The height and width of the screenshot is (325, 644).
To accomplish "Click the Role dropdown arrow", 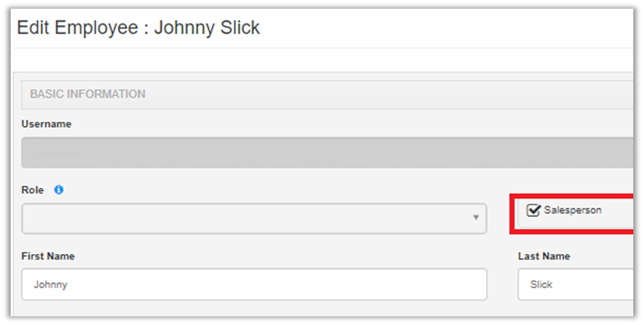I will point(475,218).
